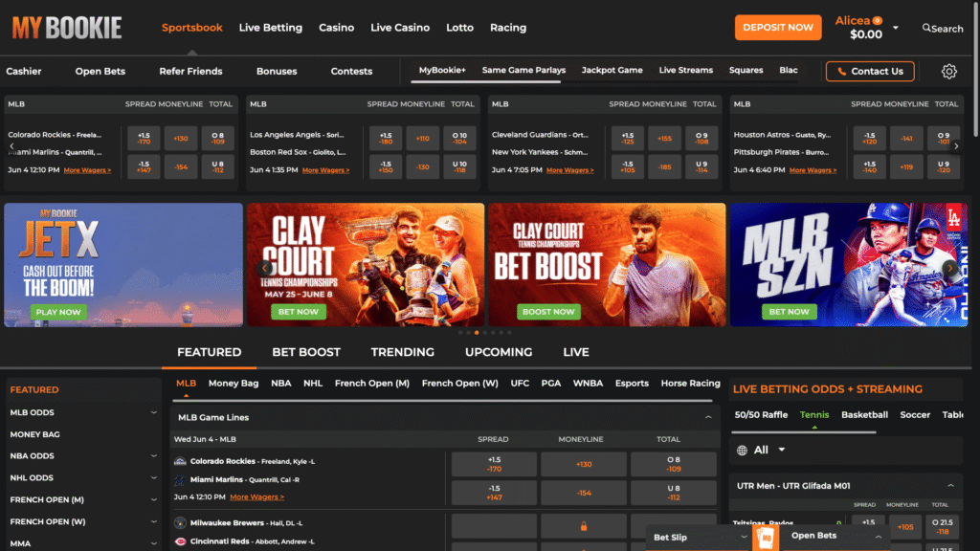The width and height of the screenshot is (980, 551).
Task: Click the Miami Marlins team logo
Action: [x=180, y=480]
